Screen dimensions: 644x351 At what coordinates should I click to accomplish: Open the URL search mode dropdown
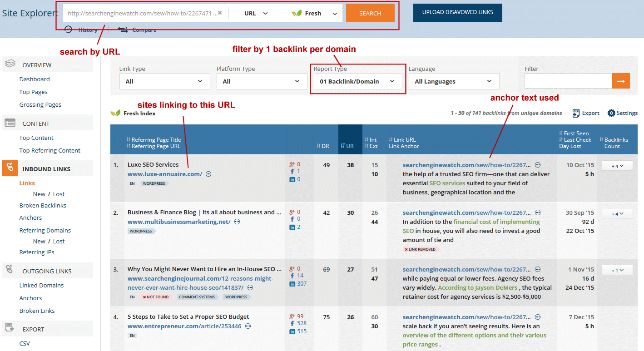click(256, 13)
